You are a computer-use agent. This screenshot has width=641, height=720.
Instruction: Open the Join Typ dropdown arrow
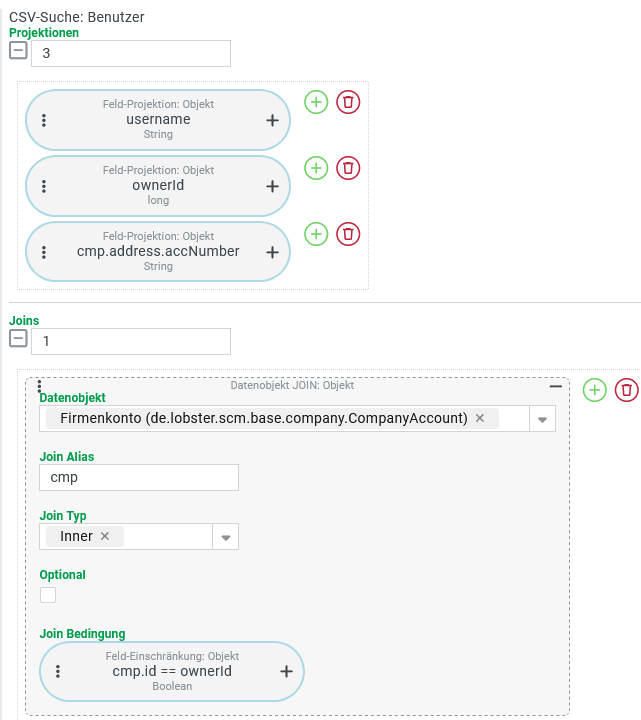226,537
